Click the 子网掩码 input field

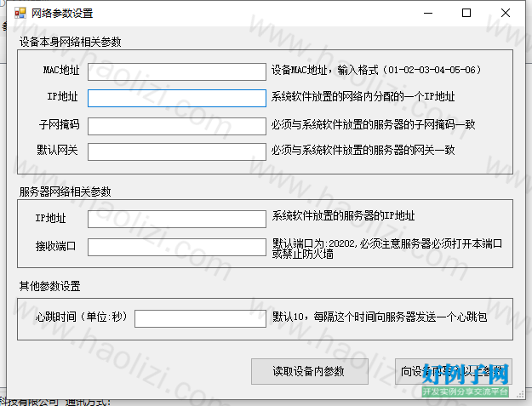[x=177, y=126]
